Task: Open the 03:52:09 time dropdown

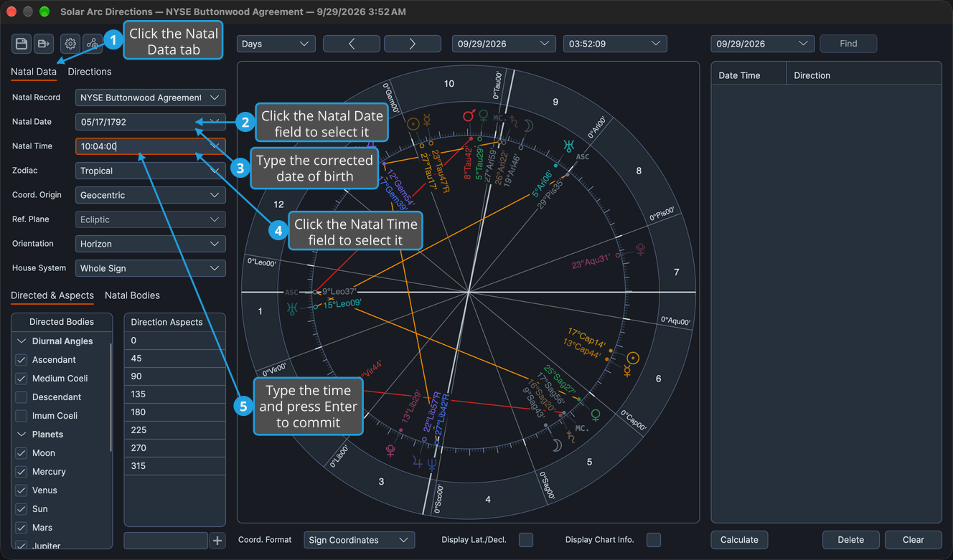Action: click(x=615, y=44)
